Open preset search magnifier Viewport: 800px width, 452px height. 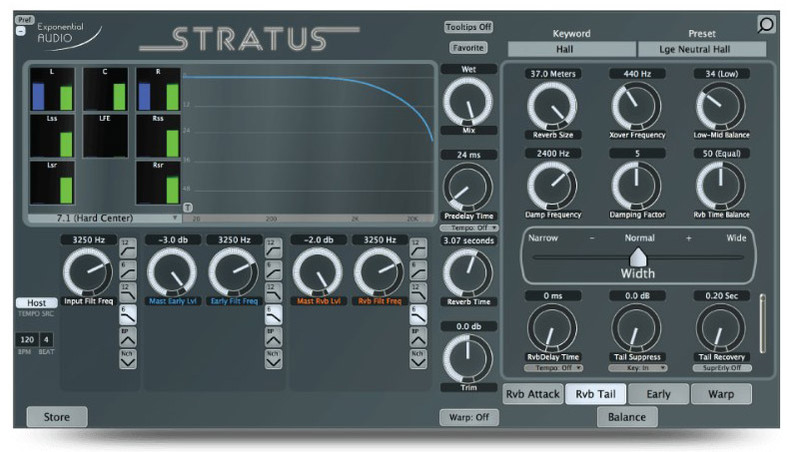pyautogui.click(x=766, y=24)
